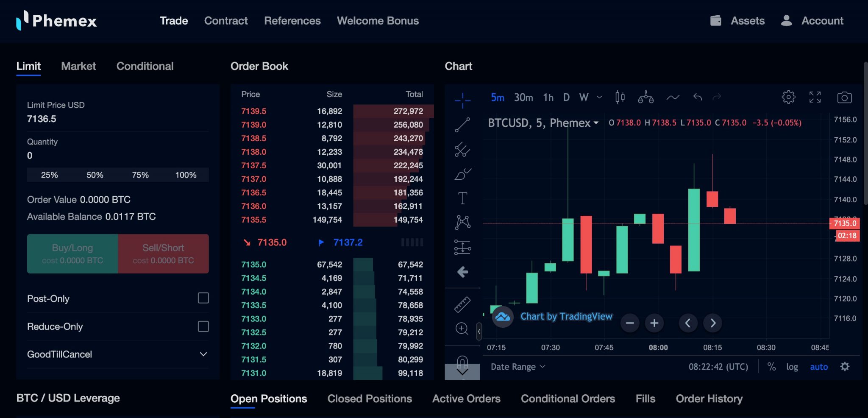Select the crosshair cursor tool

coord(462,100)
